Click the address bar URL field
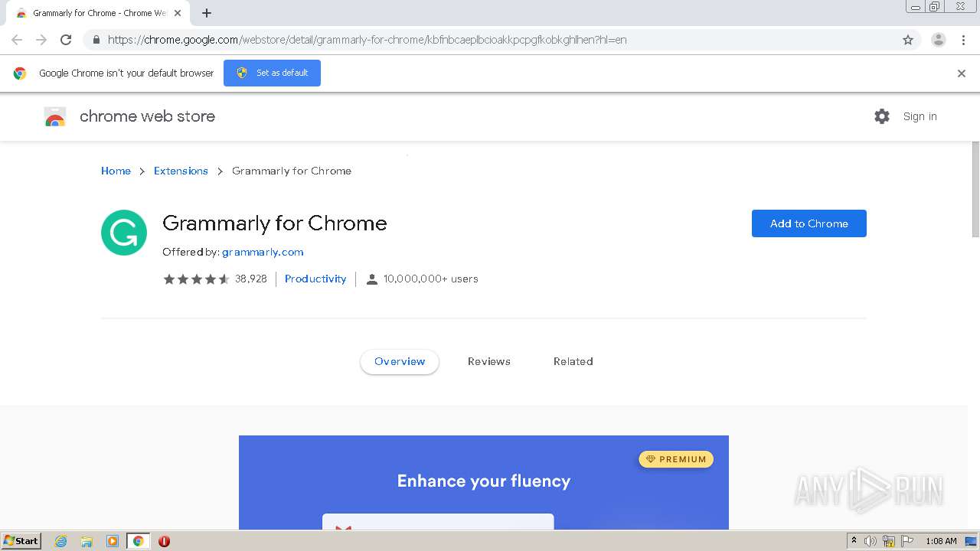980x551 pixels. [x=459, y=40]
